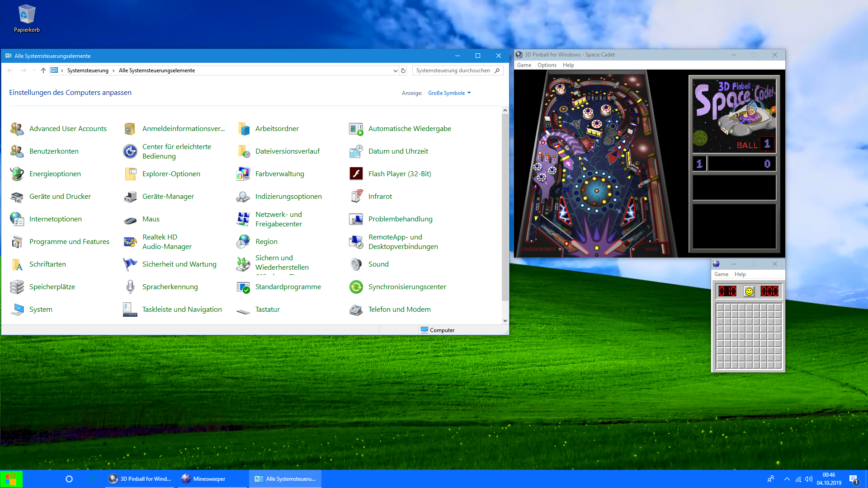
Task: Open Energieoptionen battery icon
Action: (x=17, y=174)
